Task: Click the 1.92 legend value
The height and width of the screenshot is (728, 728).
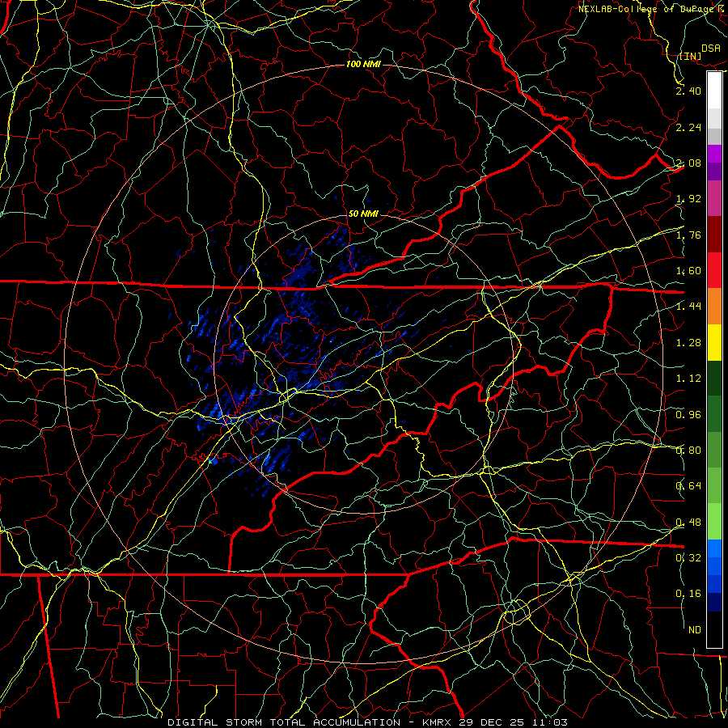Action: [688, 199]
